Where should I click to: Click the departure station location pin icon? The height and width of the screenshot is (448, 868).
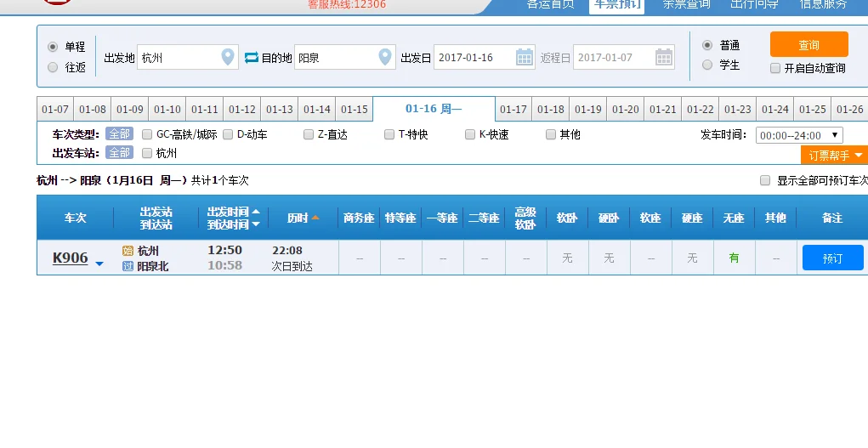click(x=228, y=57)
